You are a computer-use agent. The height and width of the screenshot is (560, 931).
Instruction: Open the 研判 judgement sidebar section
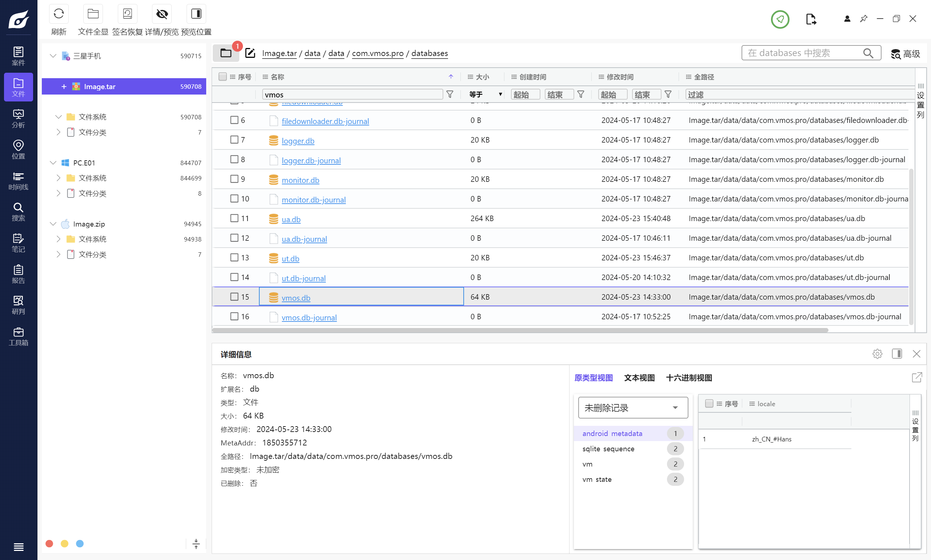tap(19, 305)
